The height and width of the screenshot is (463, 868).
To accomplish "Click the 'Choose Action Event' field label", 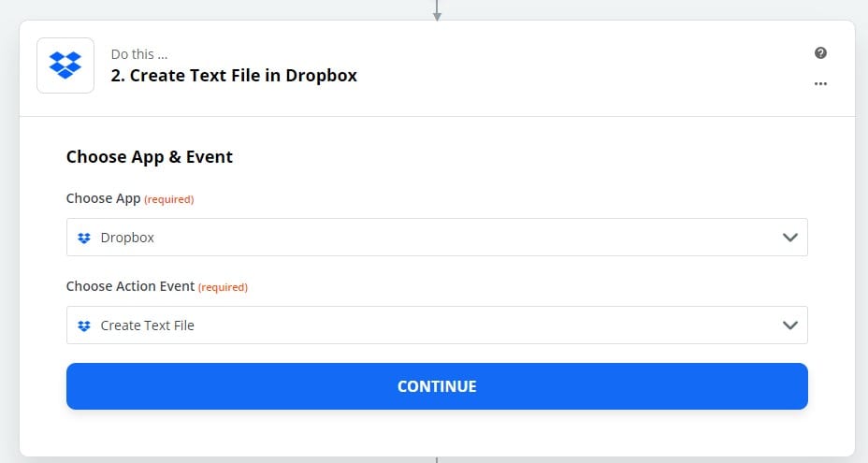I will pyautogui.click(x=130, y=286).
